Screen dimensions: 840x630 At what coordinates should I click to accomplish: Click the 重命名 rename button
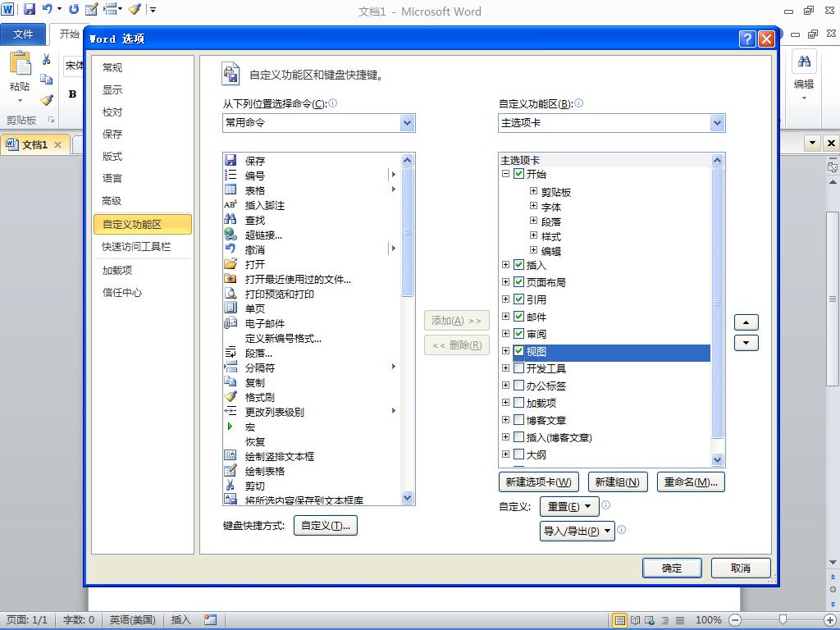tap(691, 482)
